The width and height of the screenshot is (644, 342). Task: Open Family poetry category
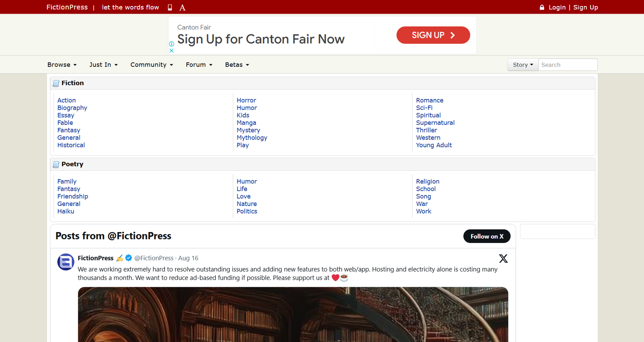click(67, 181)
